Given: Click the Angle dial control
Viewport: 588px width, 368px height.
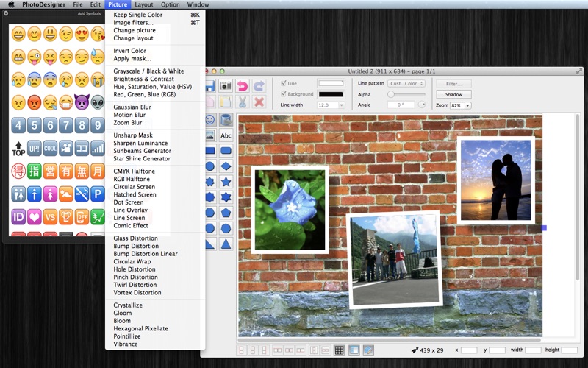Looking at the screenshot, I should coord(422,105).
